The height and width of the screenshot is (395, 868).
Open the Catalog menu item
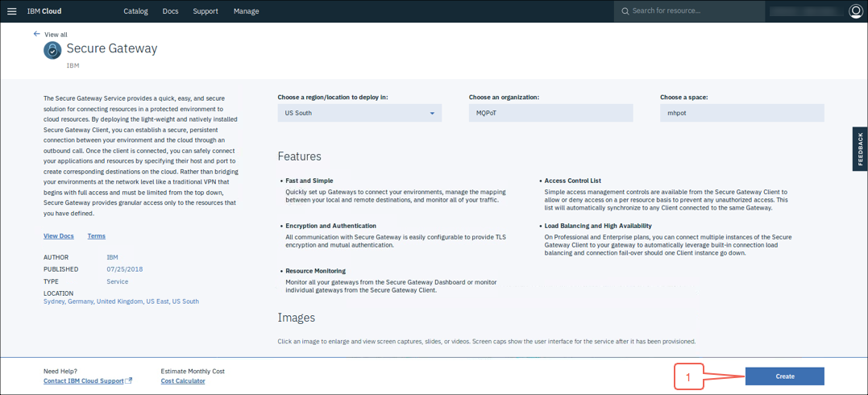(x=135, y=11)
